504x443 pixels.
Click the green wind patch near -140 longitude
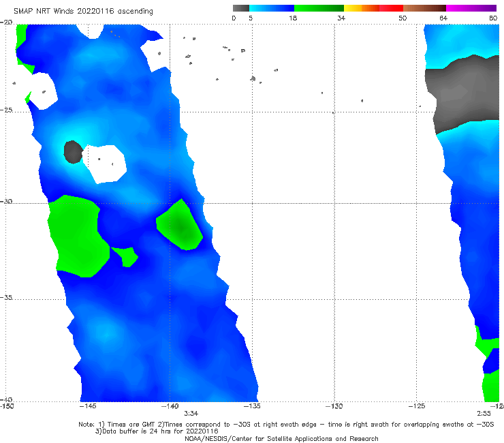coord(180,226)
